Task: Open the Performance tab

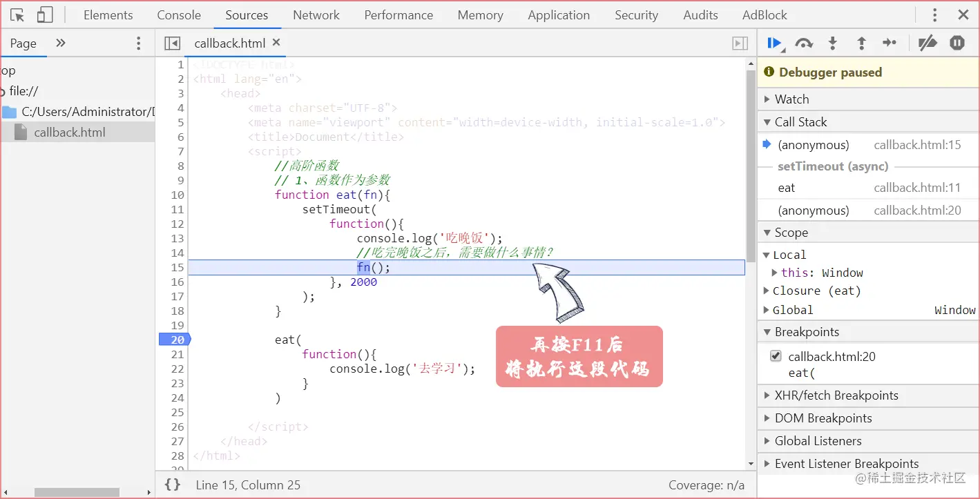Action: click(x=398, y=15)
